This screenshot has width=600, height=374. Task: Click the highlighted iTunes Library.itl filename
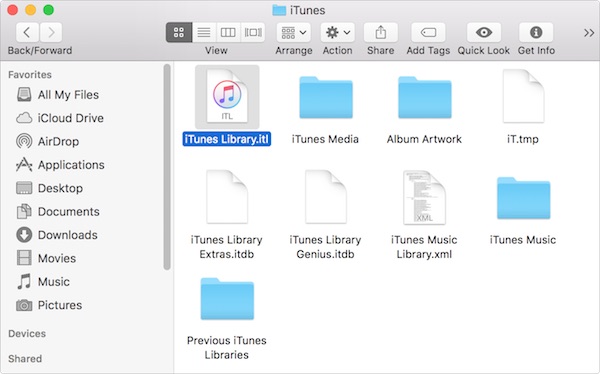pyautogui.click(x=227, y=139)
